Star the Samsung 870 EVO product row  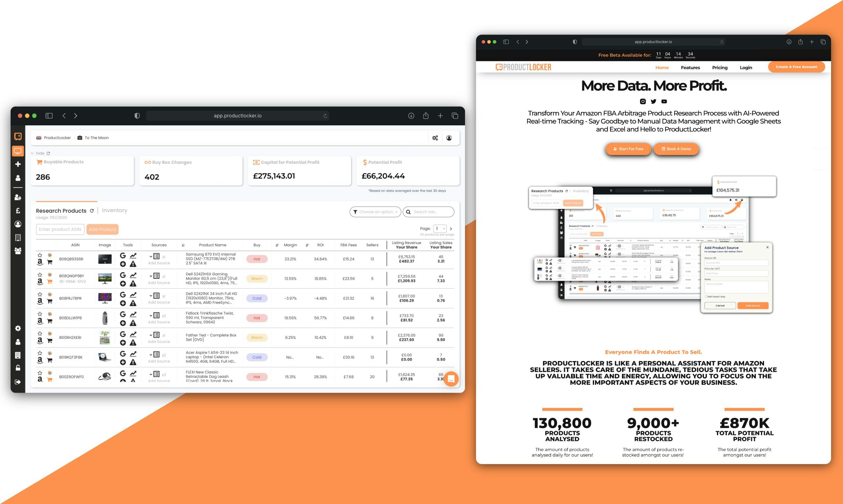click(40, 255)
